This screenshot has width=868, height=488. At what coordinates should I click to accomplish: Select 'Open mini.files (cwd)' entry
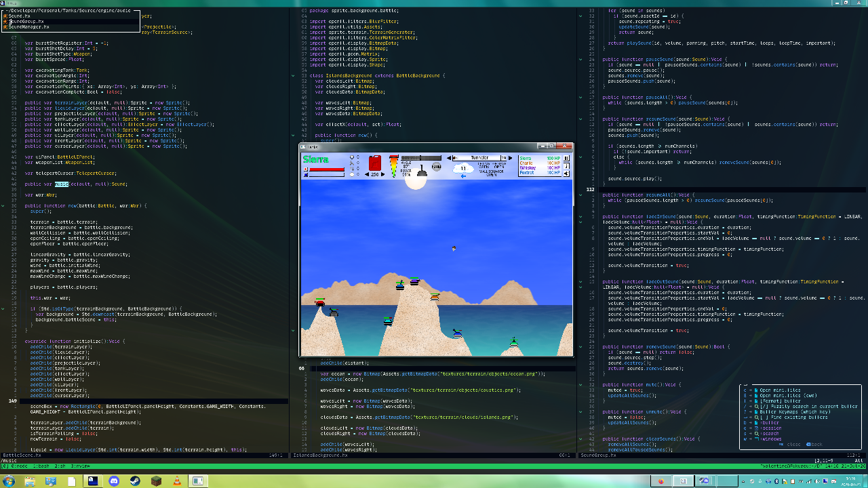(x=788, y=396)
